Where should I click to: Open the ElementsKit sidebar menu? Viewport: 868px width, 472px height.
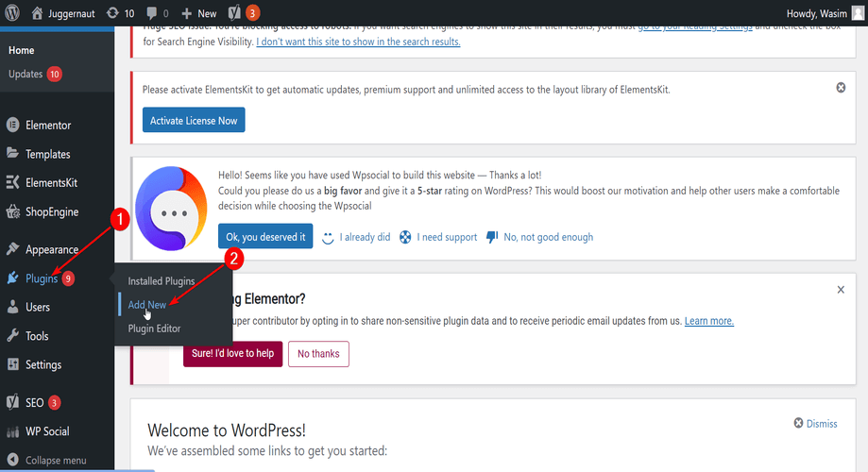[x=51, y=182]
